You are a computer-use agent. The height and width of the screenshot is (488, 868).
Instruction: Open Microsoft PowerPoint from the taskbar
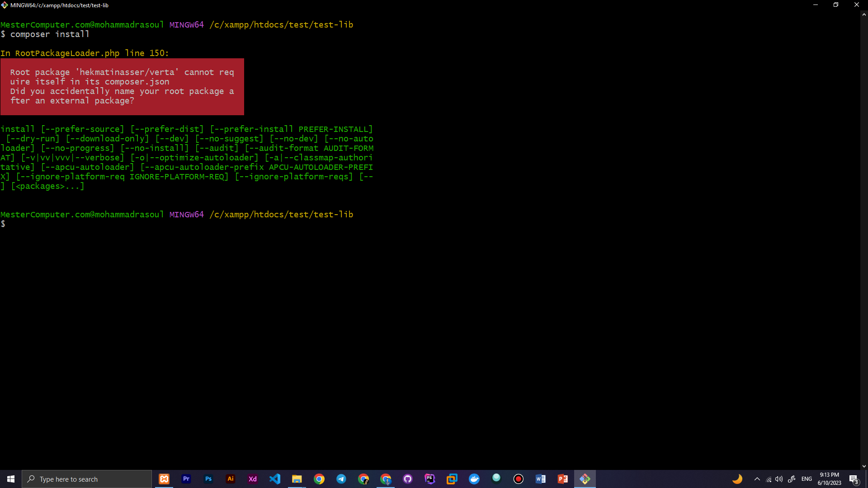coord(563,479)
